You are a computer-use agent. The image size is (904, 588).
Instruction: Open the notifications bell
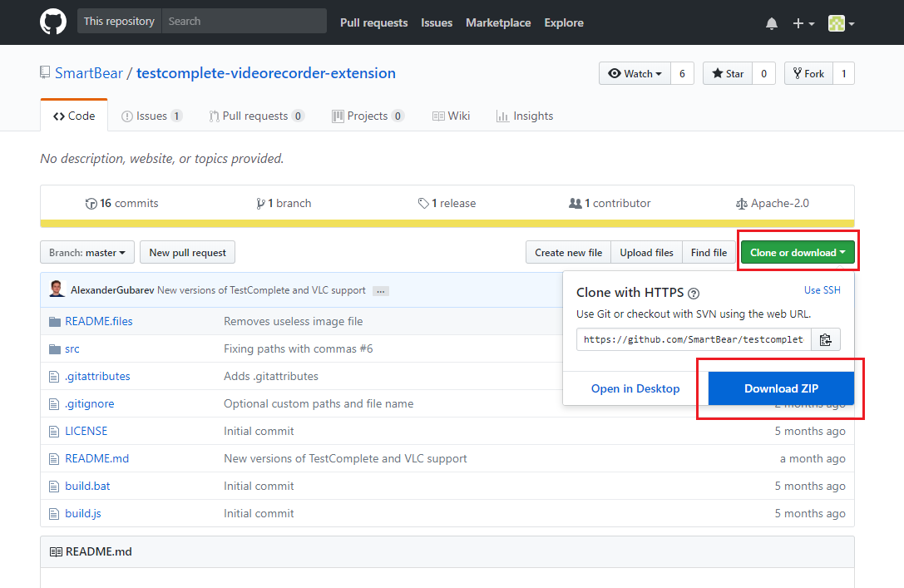[772, 23]
